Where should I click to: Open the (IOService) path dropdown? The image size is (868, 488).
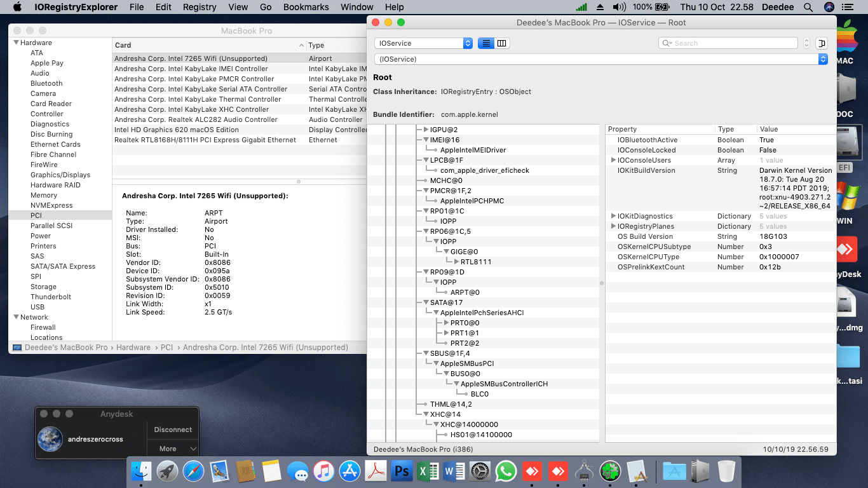click(x=601, y=59)
